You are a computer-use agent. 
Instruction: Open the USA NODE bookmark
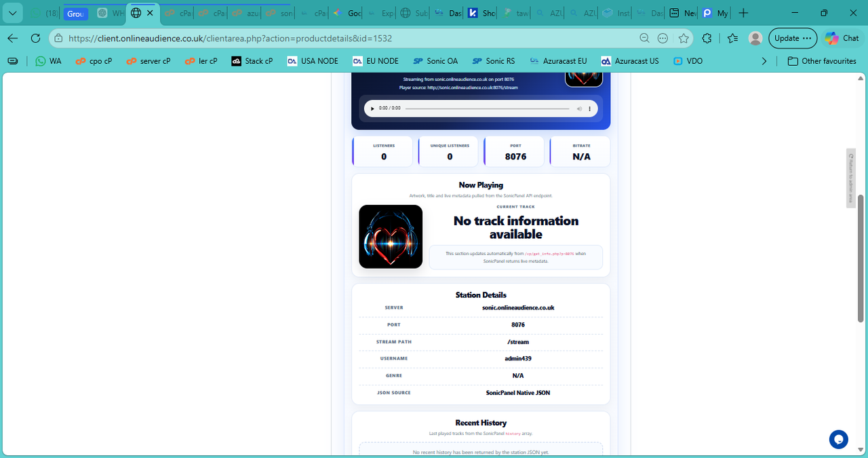(312, 61)
